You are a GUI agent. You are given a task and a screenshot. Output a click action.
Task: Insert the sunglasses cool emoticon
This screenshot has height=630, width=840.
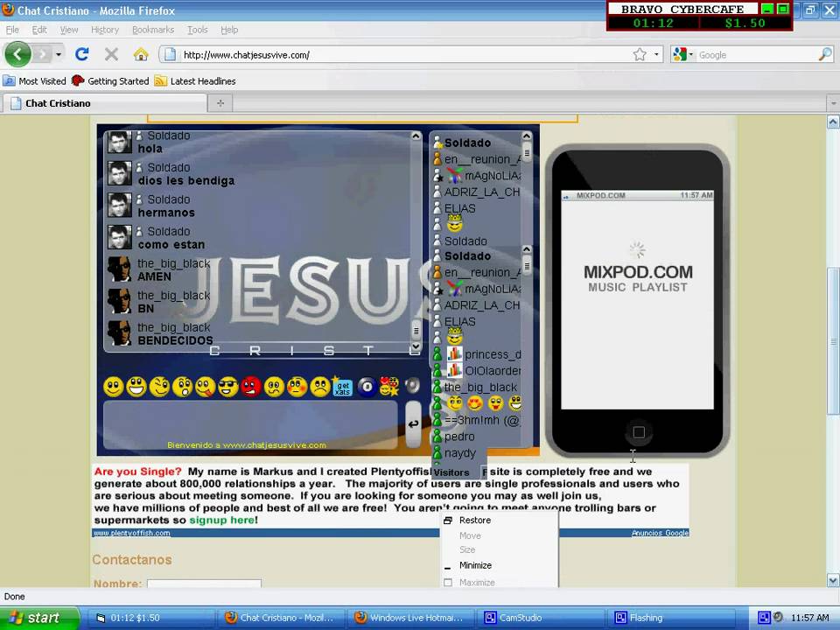click(x=228, y=386)
